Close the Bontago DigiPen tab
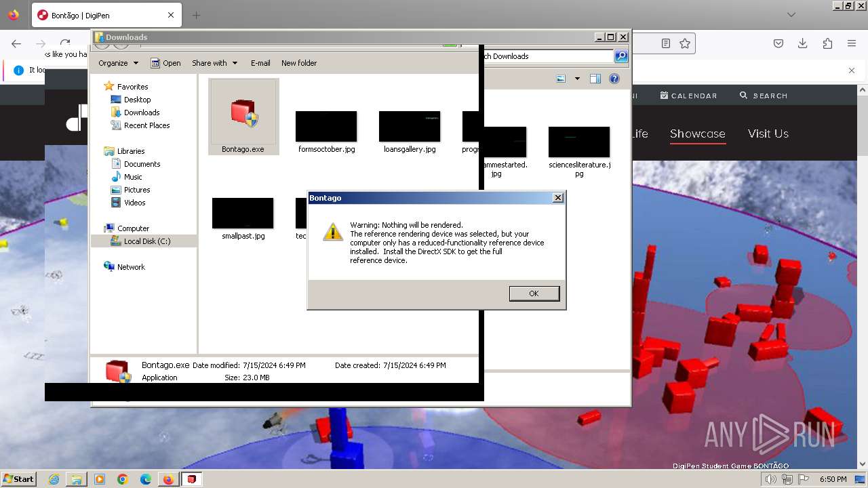The height and width of the screenshot is (488, 868). click(x=171, y=15)
